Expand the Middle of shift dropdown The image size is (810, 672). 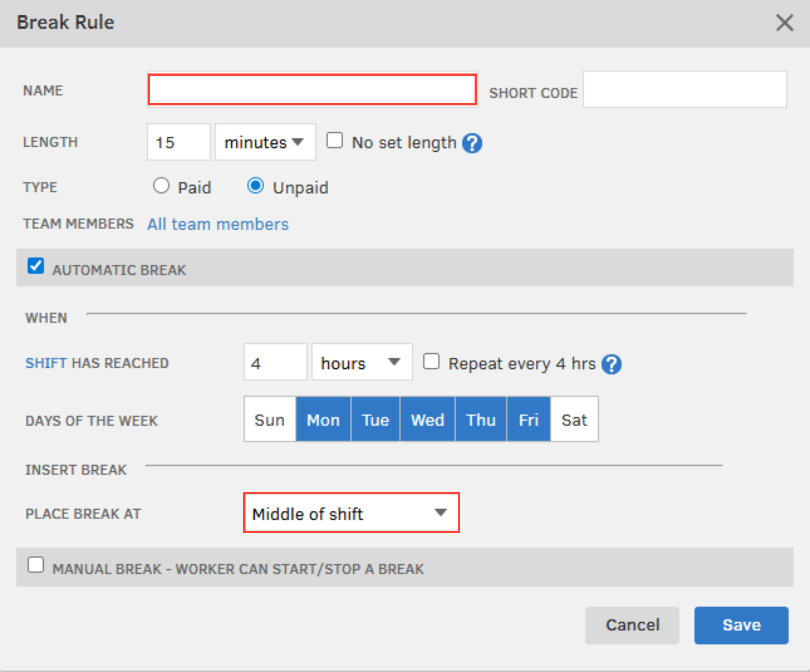pyautogui.click(x=351, y=513)
